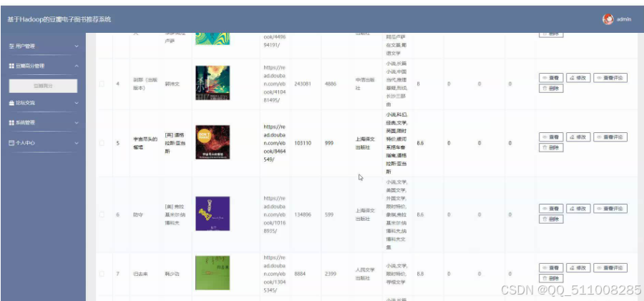The width and height of the screenshot is (644, 301).
Task: Click the author cell 郭沛文
Action: tap(172, 84)
